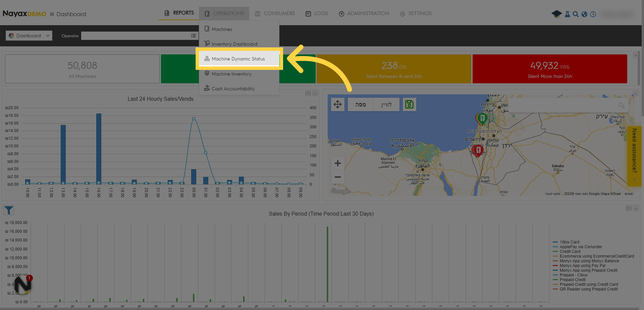Click the red machine map pin
644x310 pixels.
(x=478, y=150)
